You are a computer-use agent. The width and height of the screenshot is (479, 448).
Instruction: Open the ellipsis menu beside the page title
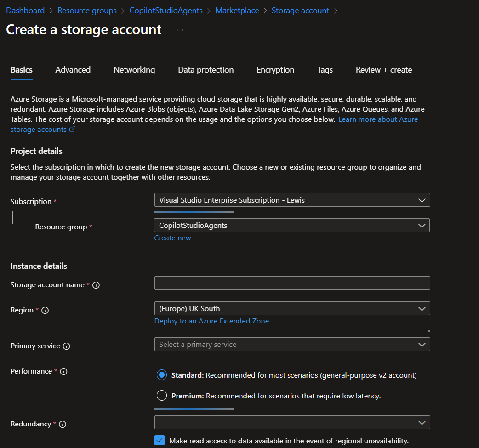[180, 29]
